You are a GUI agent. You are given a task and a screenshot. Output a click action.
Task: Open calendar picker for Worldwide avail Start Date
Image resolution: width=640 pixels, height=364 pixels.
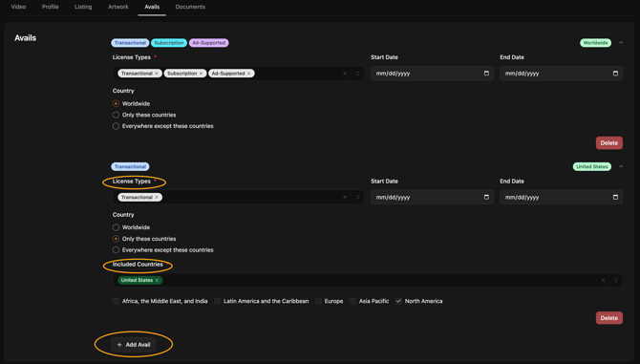pos(486,74)
